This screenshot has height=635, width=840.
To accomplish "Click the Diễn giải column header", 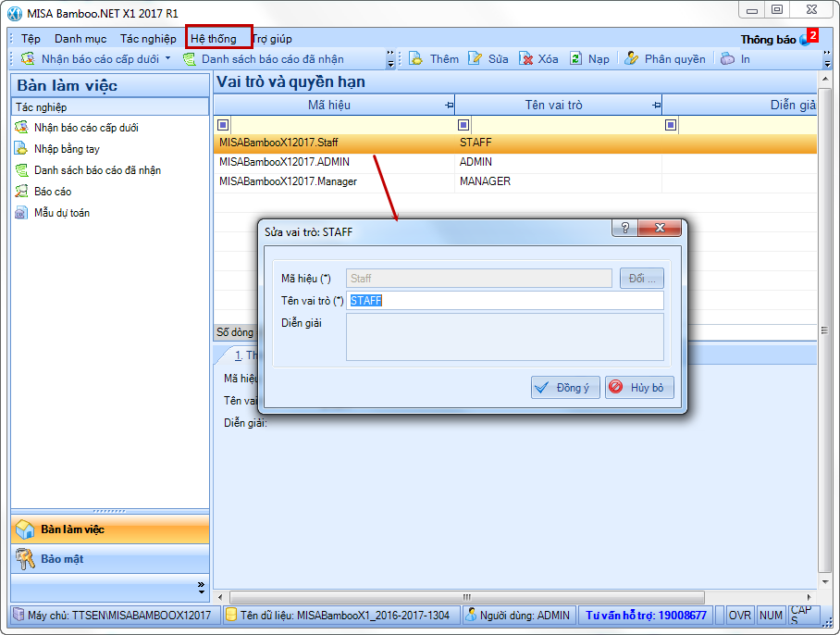I will pos(740,105).
